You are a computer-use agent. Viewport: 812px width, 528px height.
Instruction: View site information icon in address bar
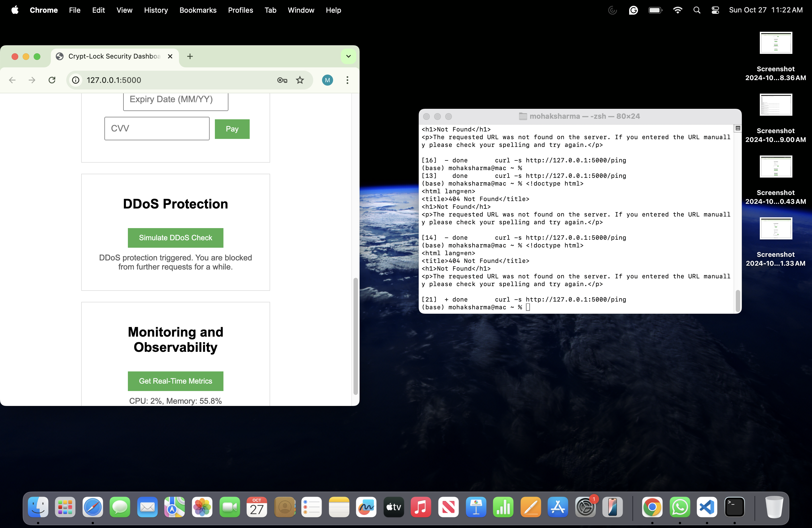[x=76, y=80]
